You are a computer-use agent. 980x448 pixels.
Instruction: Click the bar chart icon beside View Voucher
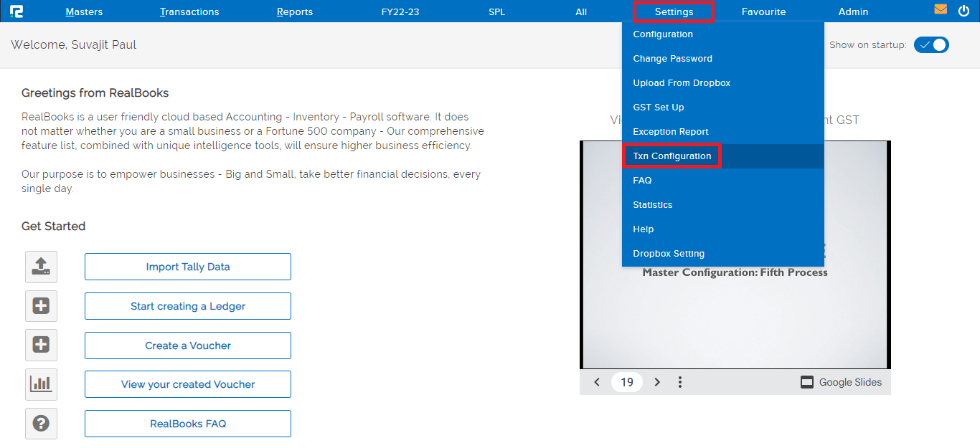pyautogui.click(x=41, y=384)
